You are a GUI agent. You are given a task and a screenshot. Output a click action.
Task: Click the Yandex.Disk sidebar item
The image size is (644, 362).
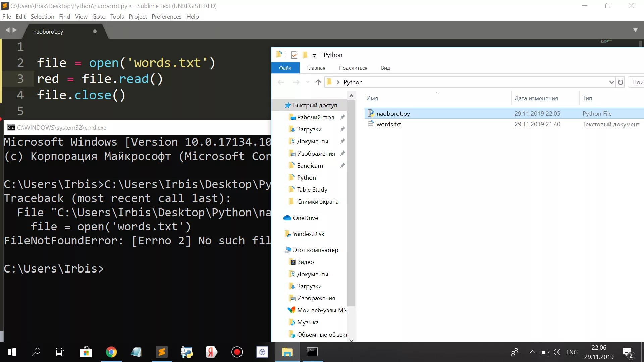pos(308,233)
